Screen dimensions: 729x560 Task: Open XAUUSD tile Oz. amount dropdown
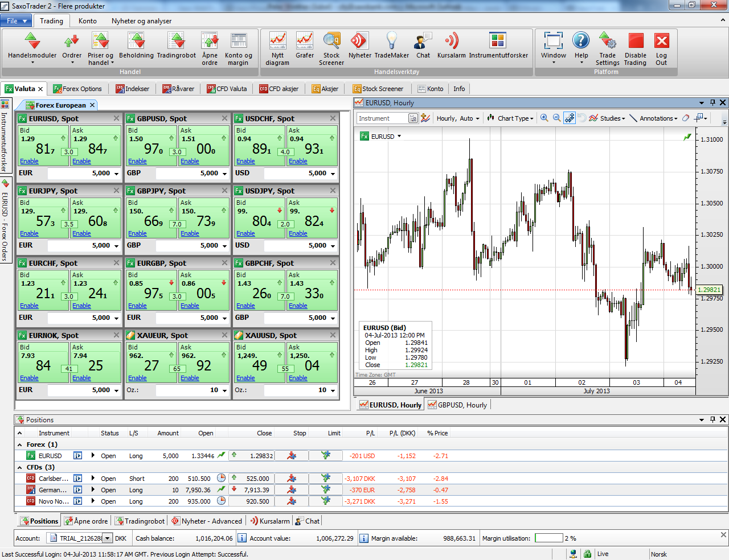[333, 390]
